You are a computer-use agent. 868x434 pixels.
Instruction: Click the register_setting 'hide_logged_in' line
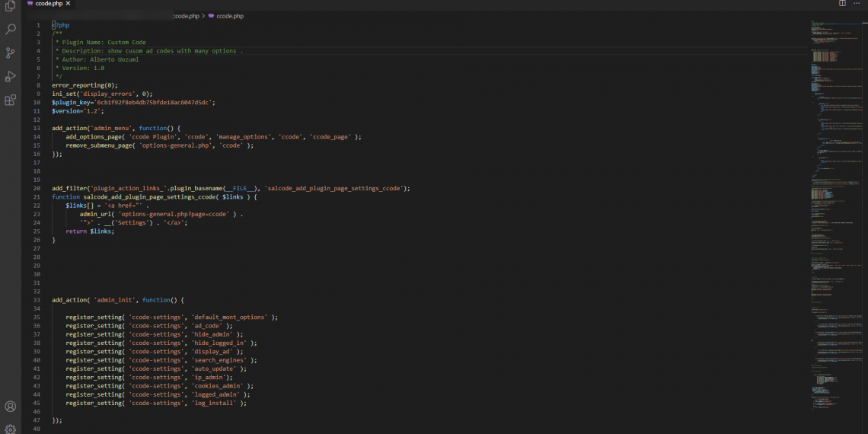[161, 343]
